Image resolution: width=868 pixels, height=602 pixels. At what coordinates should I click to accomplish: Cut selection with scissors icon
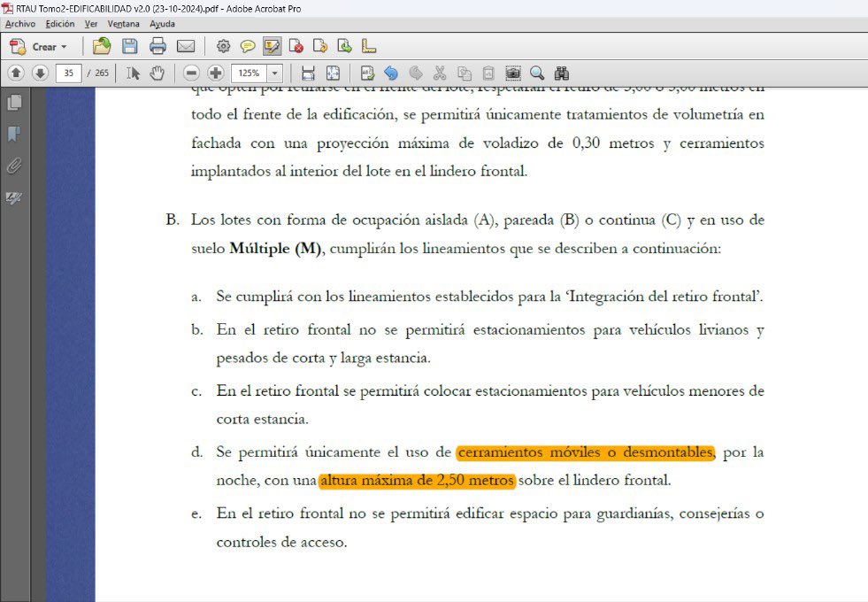(x=440, y=73)
